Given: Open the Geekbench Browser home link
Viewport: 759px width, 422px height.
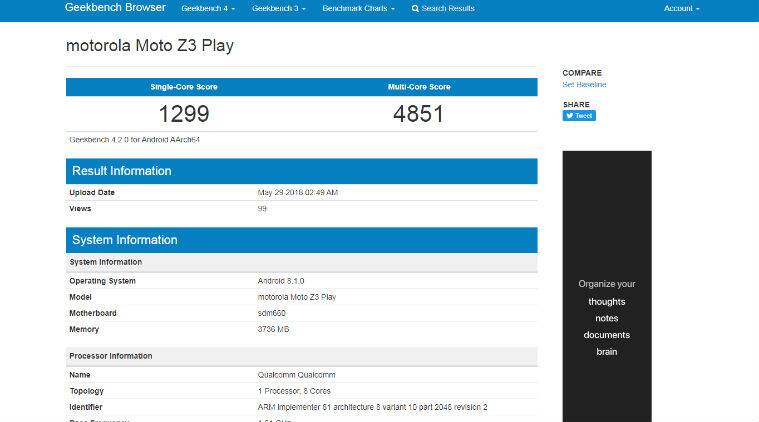Looking at the screenshot, I should point(115,8).
